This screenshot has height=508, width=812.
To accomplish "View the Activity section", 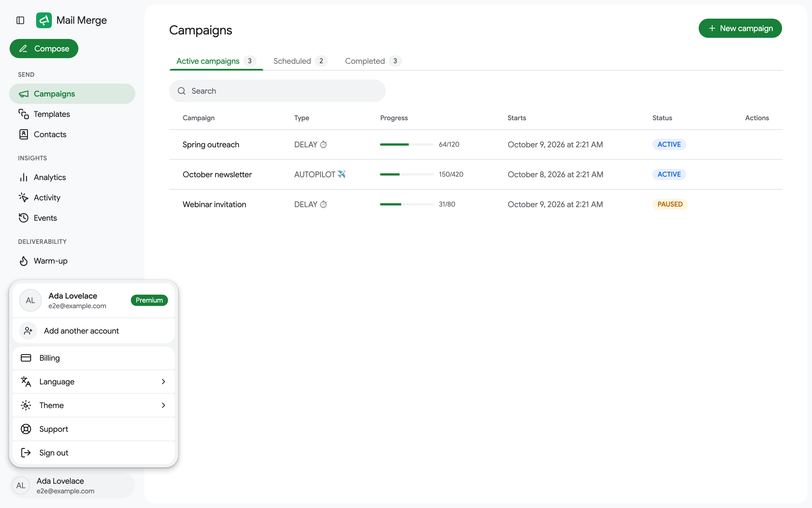I will [x=72, y=198].
